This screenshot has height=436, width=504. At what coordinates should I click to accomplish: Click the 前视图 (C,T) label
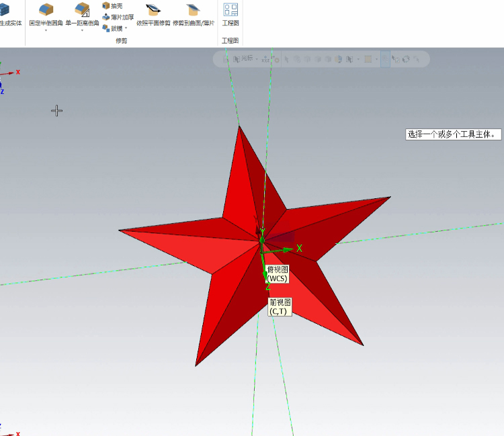[279, 307]
